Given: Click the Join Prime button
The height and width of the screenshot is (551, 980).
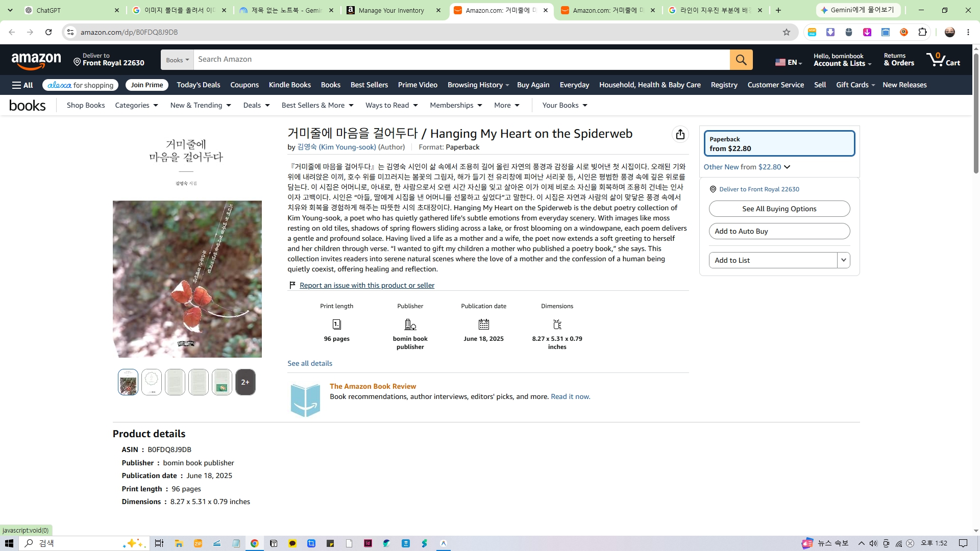Looking at the screenshot, I should 147,85.
